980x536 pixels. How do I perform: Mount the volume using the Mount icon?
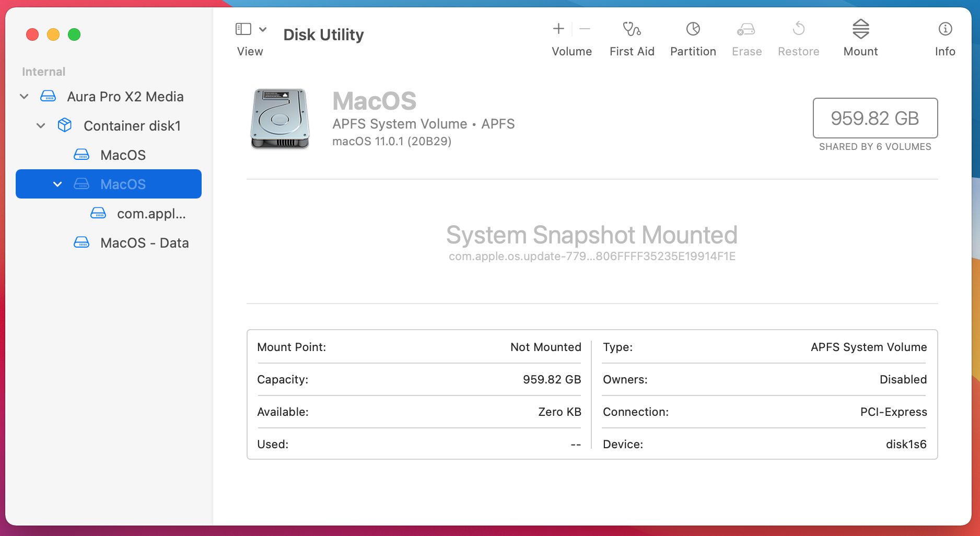(861, 29)
